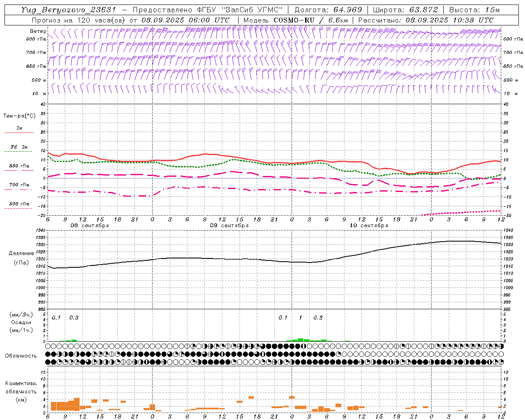Click the dotted pink 500 гПа legend line sample
525x420 pixels.
(x=18, y=208)
